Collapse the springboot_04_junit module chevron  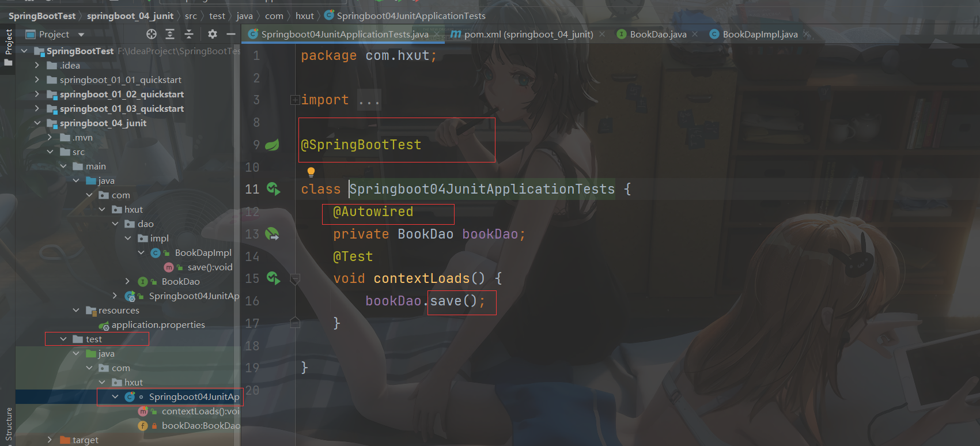point(37,123)
